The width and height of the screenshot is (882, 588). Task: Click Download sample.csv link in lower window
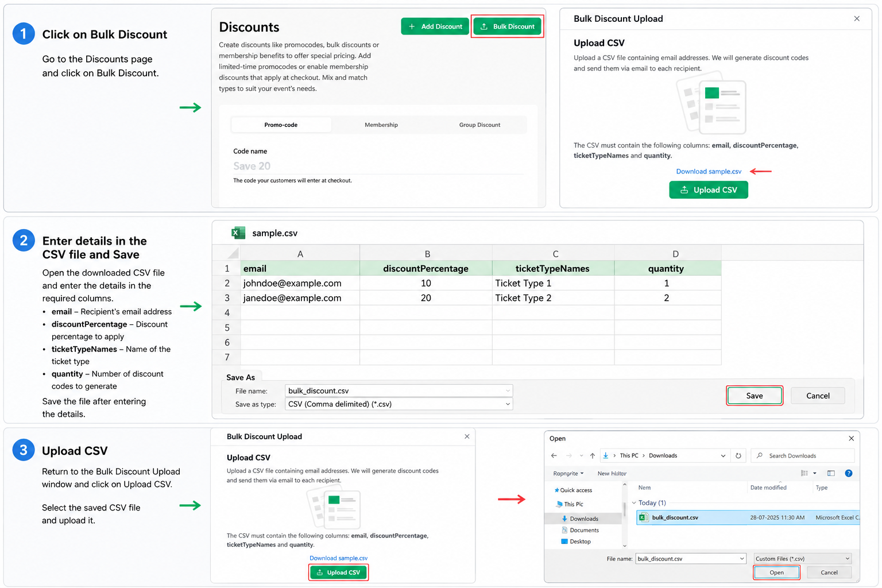pyautogui.click(x=338, y=558)
